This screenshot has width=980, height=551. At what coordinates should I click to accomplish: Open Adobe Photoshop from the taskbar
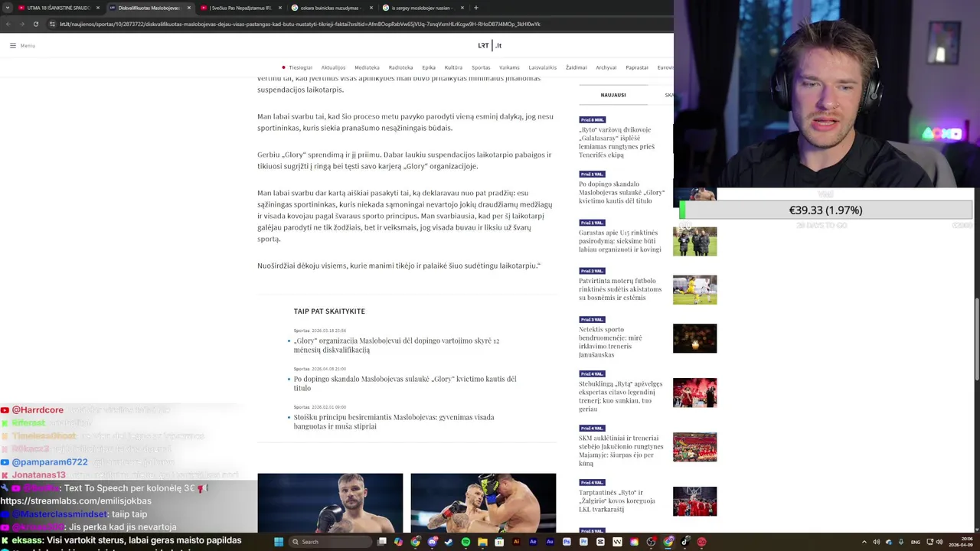[567, 542]
